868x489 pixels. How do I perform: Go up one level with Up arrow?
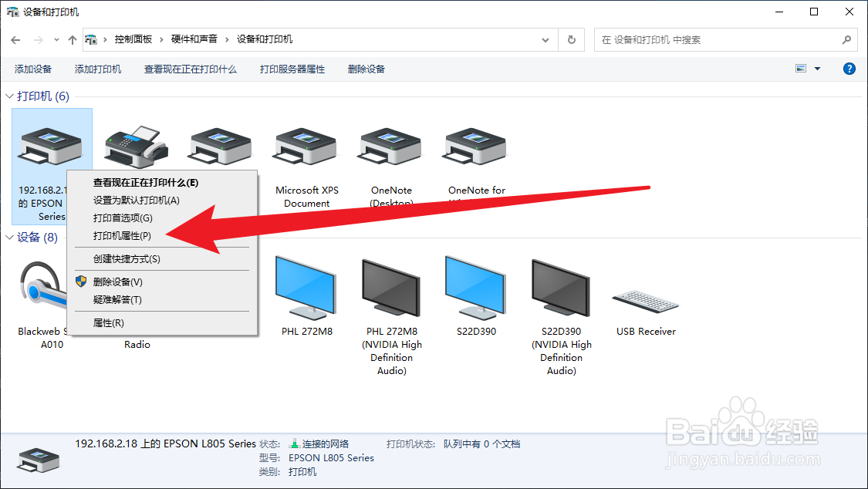click(x=73, y=40)
